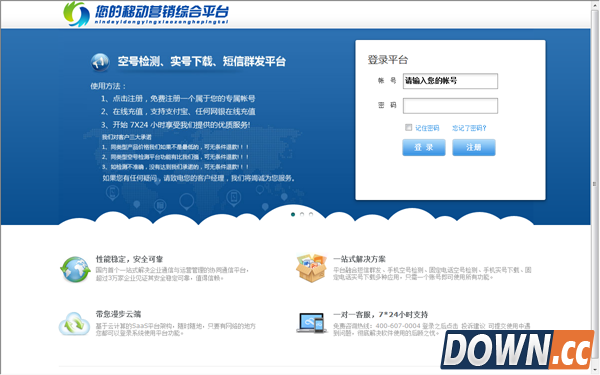Click the 忘记了密码? link
Image resolution: width=600 pixels, height=375 pixels.
469,128
